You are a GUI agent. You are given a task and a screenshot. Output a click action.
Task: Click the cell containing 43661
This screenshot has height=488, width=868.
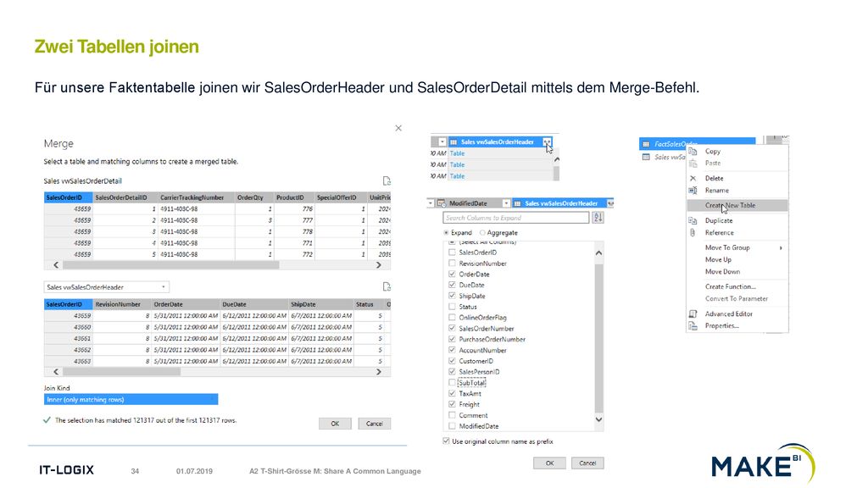[68, 339]
